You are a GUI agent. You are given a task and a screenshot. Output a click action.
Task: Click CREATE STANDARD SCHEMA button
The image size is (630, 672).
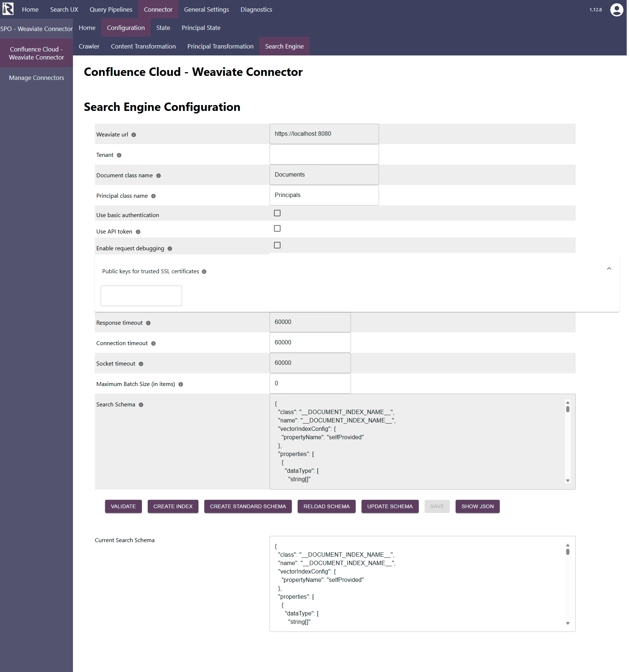tap(248, 506)
